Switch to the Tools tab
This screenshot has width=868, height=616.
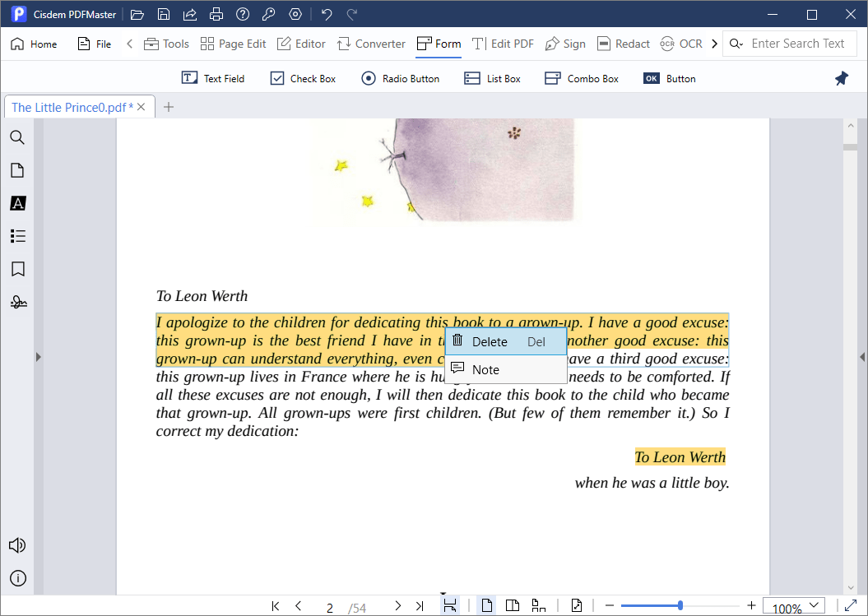pyautogui.click(x=166, y=44)
